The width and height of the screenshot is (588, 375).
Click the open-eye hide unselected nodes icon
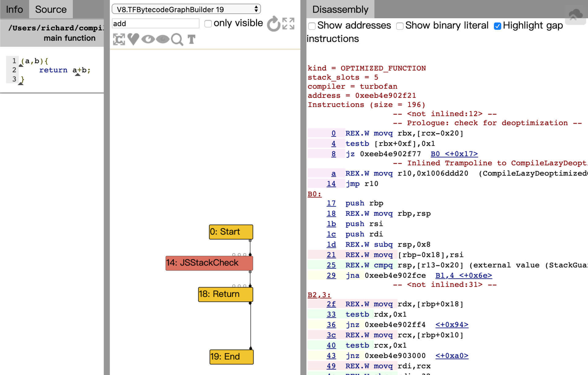tap(148, 39)
